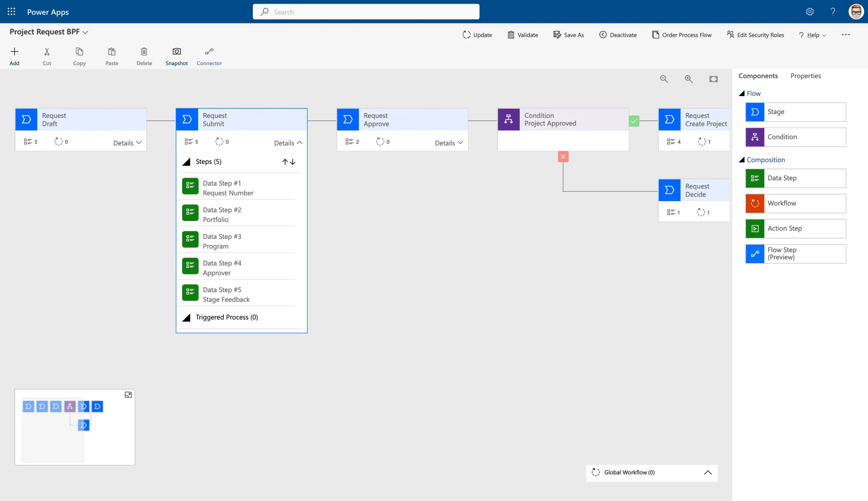Click green checkmark on Condition connector
The height and width of the screenshot is (501, 868).
634,121
